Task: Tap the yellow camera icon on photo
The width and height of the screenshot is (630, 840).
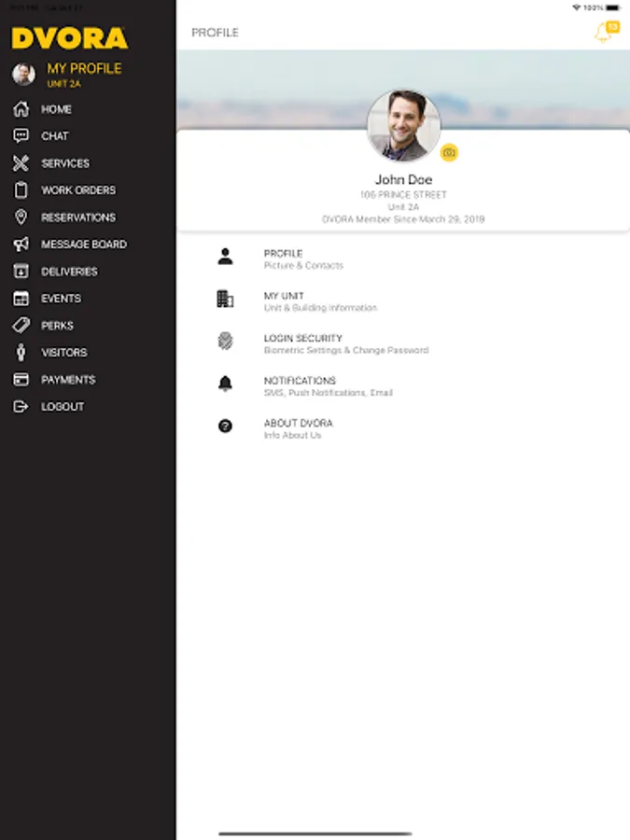Action: pos(449,153)
